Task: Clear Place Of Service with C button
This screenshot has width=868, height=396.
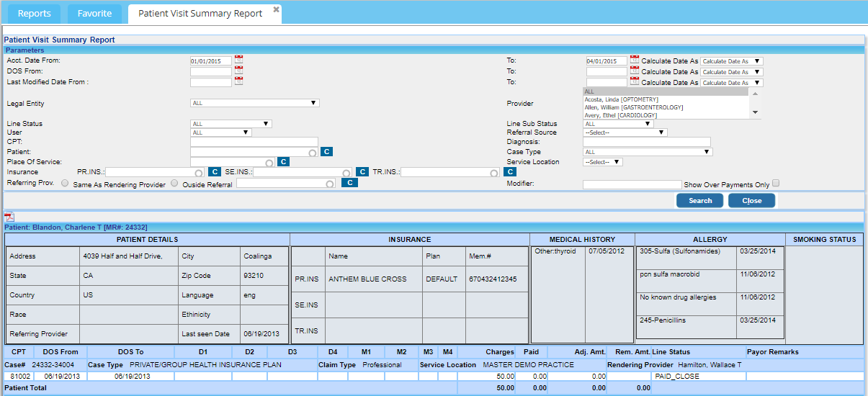Action: coord(283,162)
